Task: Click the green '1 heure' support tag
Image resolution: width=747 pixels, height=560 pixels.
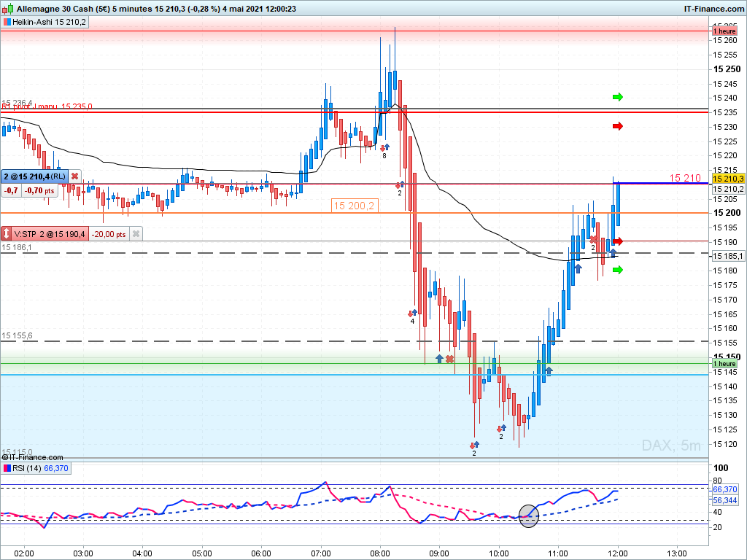Action: 724,363
